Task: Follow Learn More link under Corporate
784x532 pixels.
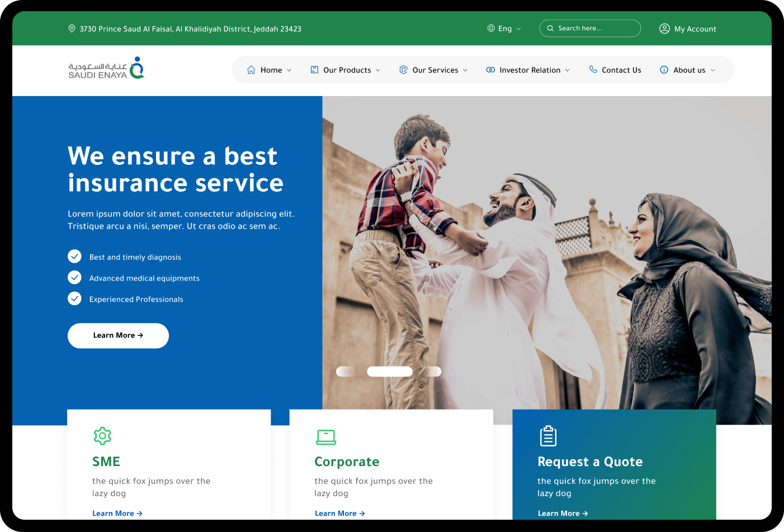Action: tap(340, 513)
